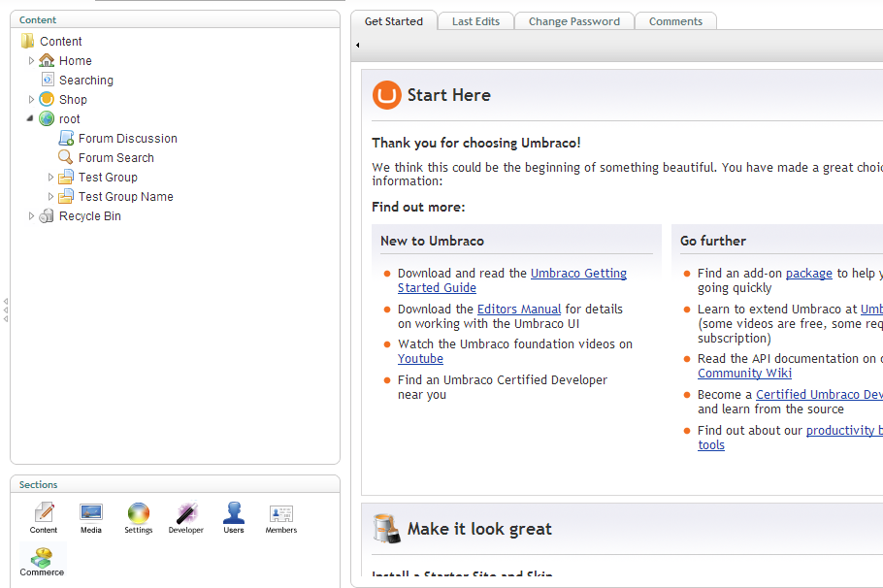Click the Test Group Name folder icon
Screen dimensions: 883x588
pyautogui.click(x=66, y=196)
